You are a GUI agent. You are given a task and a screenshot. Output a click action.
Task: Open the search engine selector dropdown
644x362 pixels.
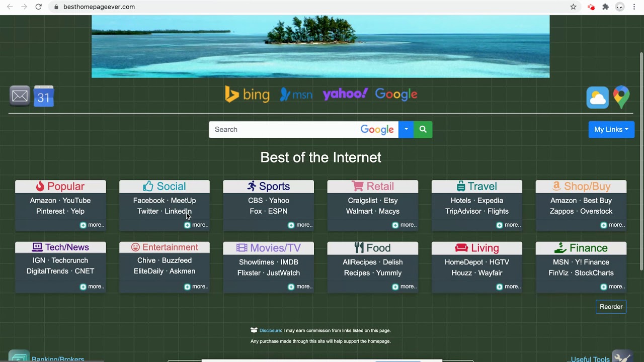tap(406, 129)
